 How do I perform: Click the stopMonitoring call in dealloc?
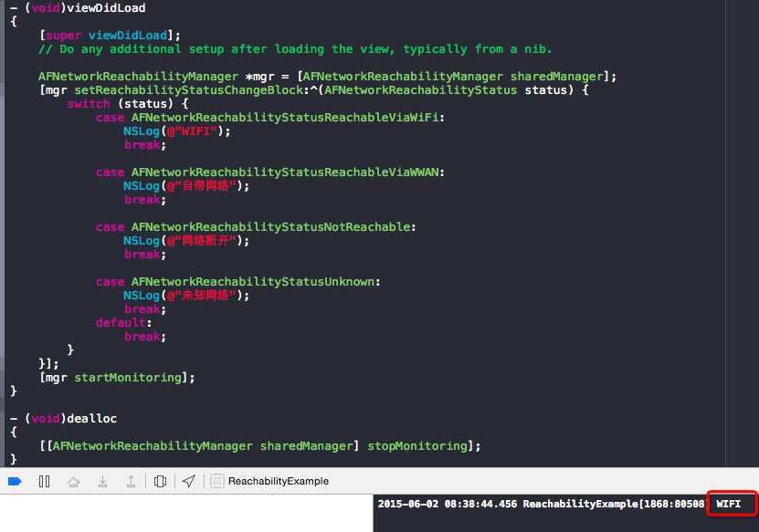417,446
